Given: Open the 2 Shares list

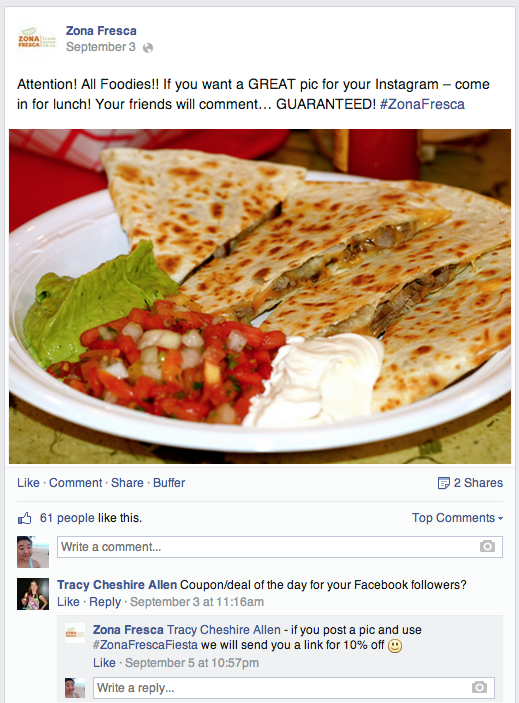Looking at the screenshot, I should (478, 483).
